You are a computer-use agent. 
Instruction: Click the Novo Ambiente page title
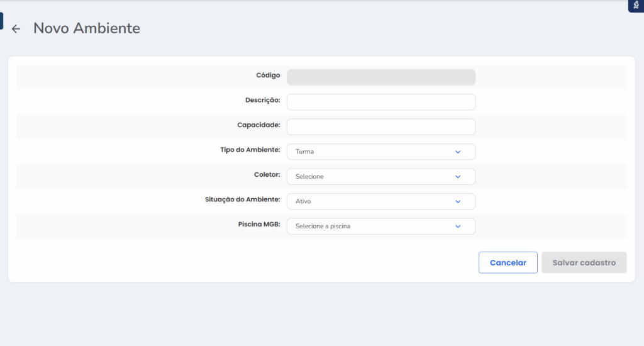pyautogui.click(x=87, y=28)
